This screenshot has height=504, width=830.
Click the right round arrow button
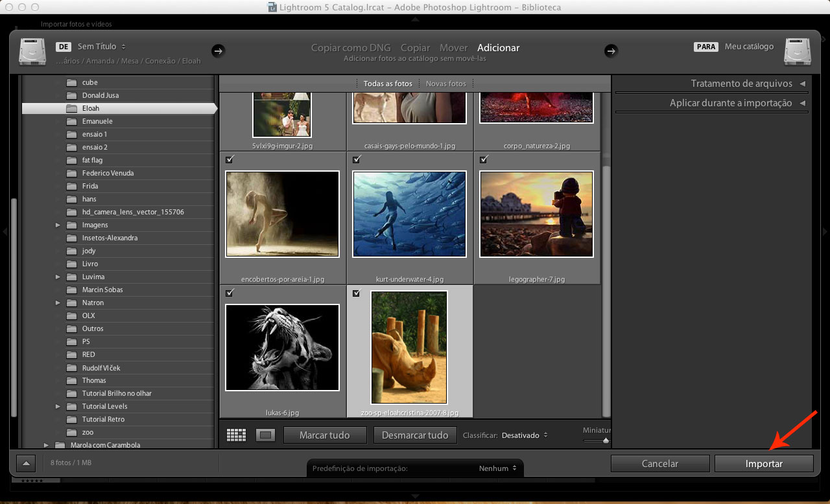[x=611, y=51]
